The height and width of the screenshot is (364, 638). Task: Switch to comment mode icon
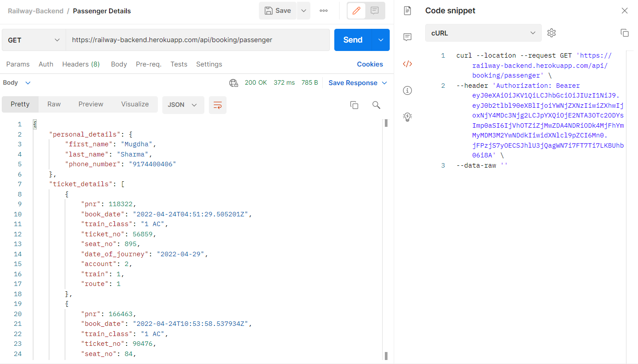(375, 11)
